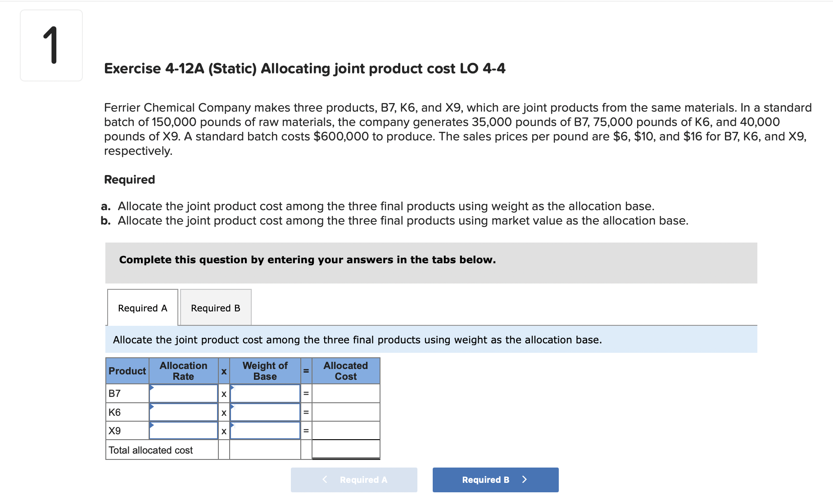Click X9 Weight of Base input field
This screenshot has height=504, width=833.
(x=265, y=430)
